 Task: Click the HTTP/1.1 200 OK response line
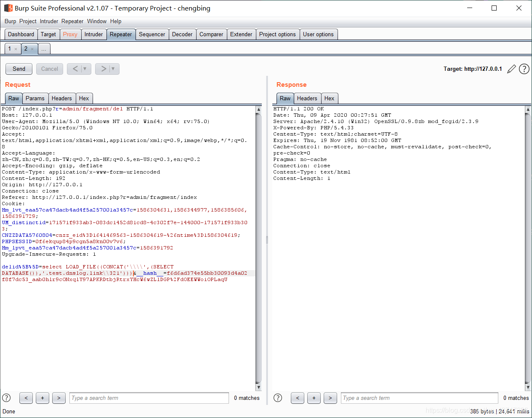298,109
